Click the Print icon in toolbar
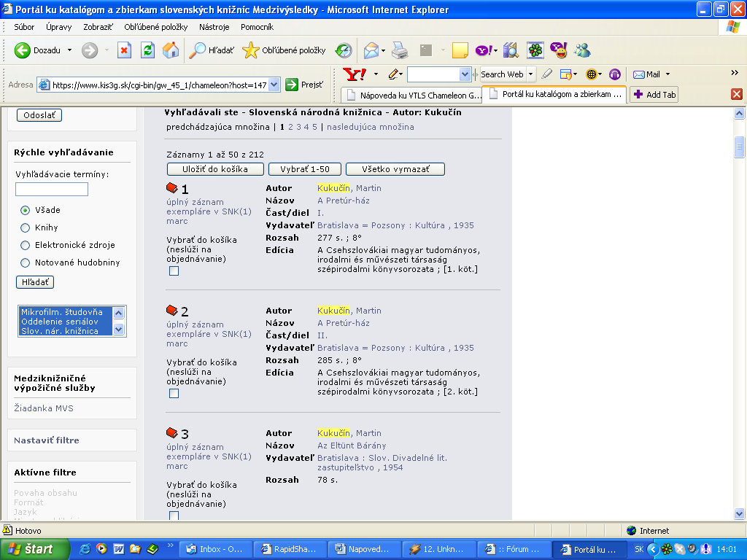The height and width of the screenshot is (560, 747). tap(399, 50)
